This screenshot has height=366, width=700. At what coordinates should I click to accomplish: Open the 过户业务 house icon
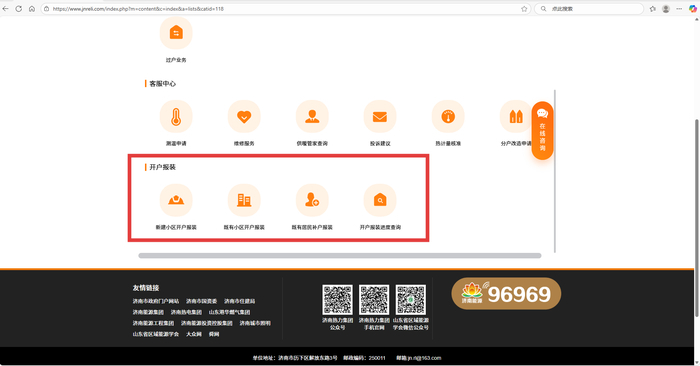coord(176,33)
